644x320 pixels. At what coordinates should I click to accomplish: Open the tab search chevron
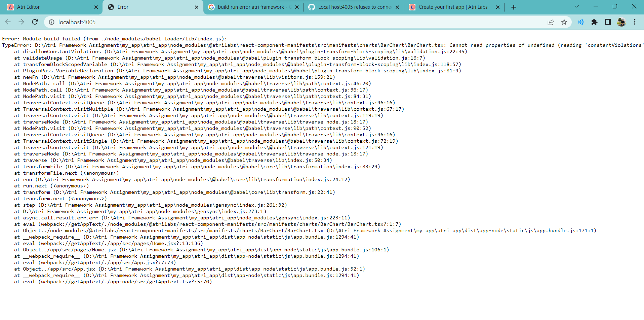click(576, 6)
